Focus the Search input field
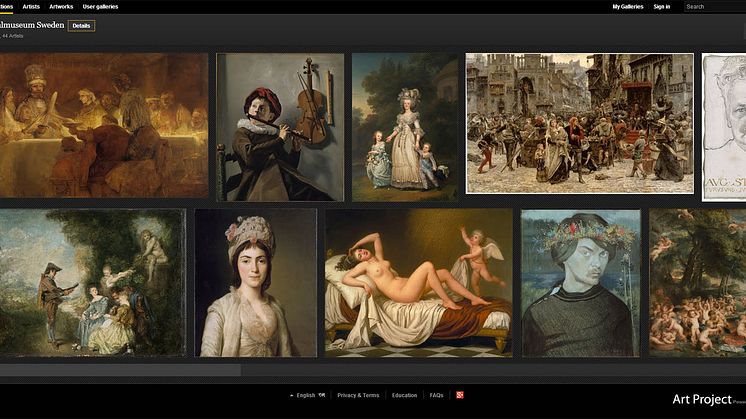 pyautogui.click(x=715, y=7)
